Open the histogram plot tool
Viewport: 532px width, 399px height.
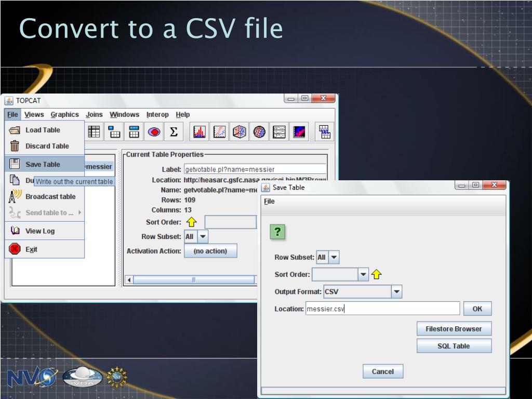(x=199, y=131)
